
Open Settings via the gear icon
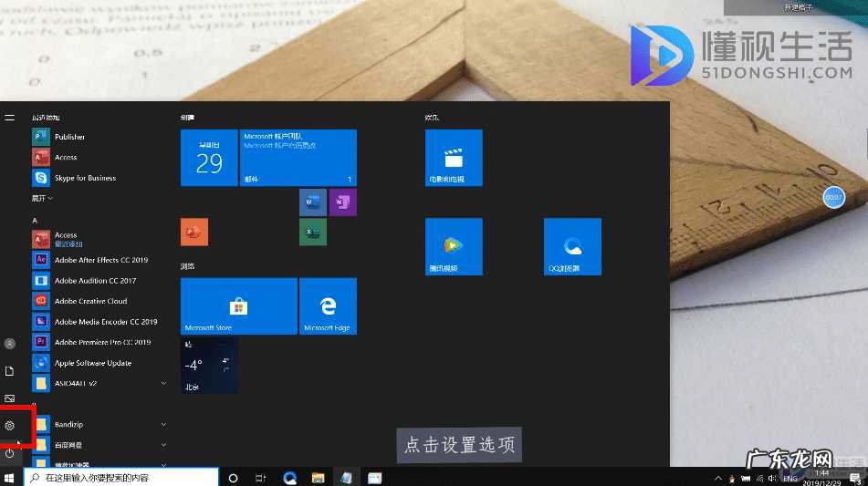point(10,426)
